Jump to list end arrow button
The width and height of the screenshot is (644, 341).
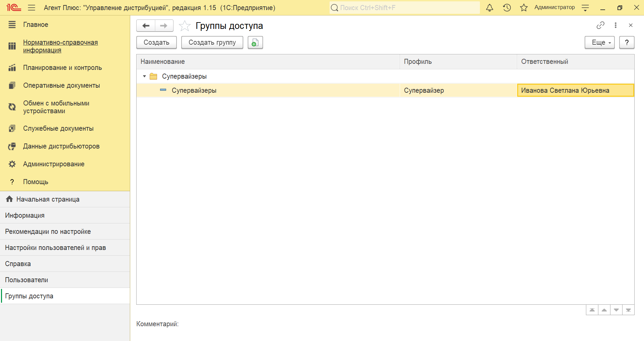point(628,310)
